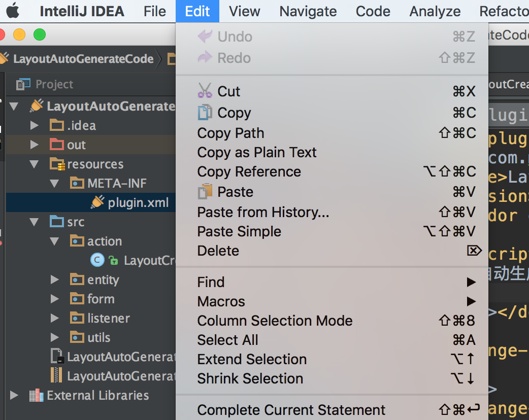Expand the .idea folder
Viewport: 529px width, 420px height.
point(34,125)
